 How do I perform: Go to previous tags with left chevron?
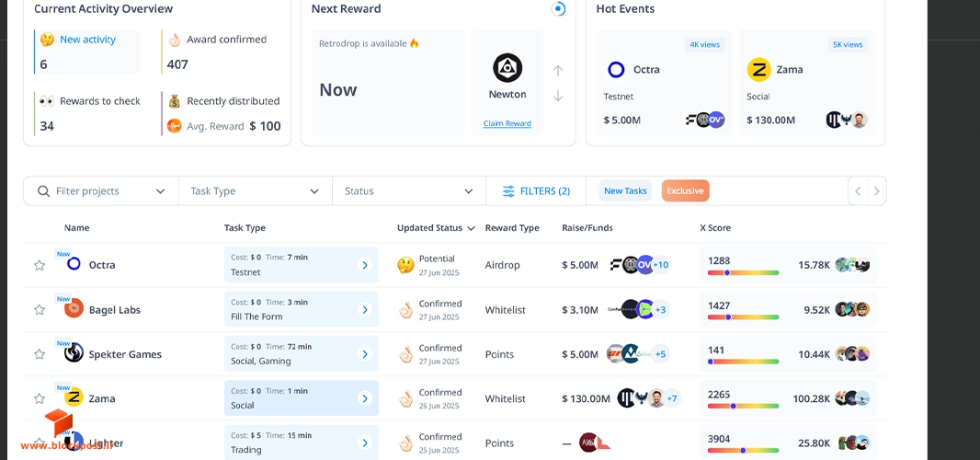click(858, 190)
